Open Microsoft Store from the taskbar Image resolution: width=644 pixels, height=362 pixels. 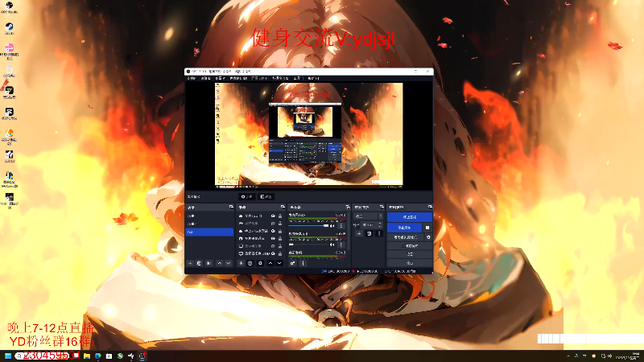coord(109,356)
